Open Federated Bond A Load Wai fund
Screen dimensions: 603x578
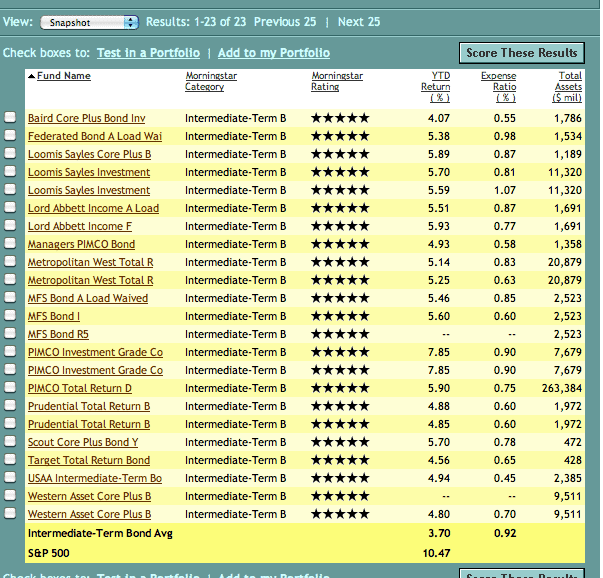tap(95, 136)
